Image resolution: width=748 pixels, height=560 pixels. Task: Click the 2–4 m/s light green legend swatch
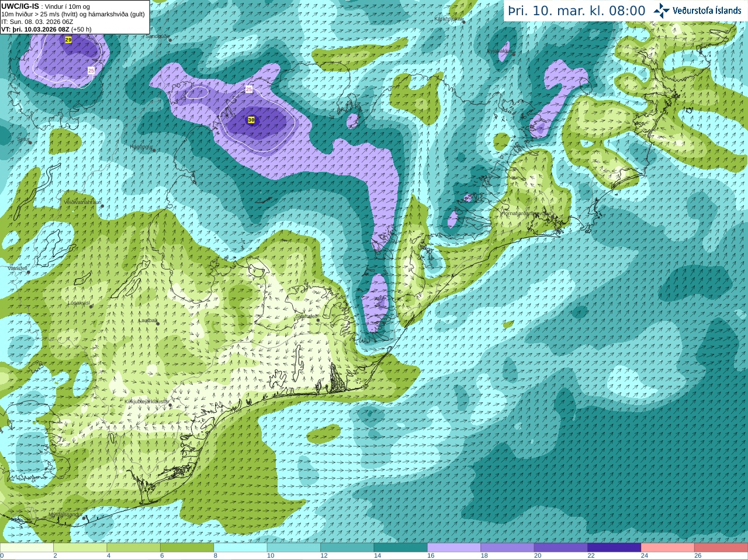pos(80,548)
